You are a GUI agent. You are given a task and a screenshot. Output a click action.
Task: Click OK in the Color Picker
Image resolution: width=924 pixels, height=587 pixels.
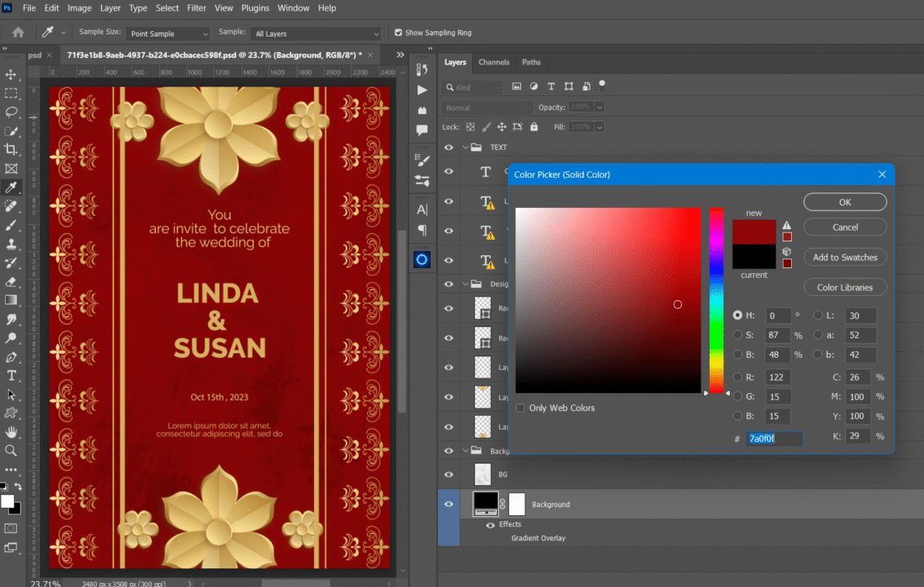click(x=844, y=202)
